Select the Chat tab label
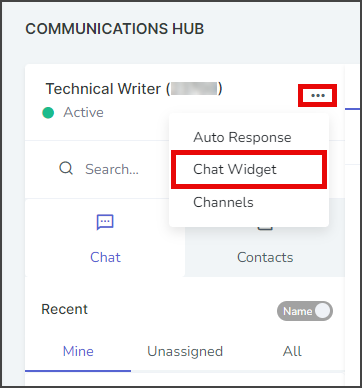Viewport: 362px width, 388px height. pyautogui.click(x=105, y=257)
